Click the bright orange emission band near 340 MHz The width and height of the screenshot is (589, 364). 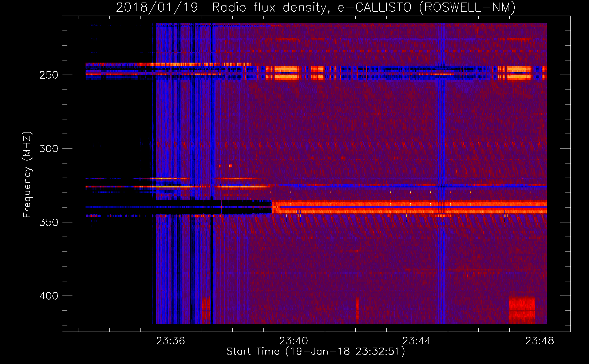tap(409, 207)
